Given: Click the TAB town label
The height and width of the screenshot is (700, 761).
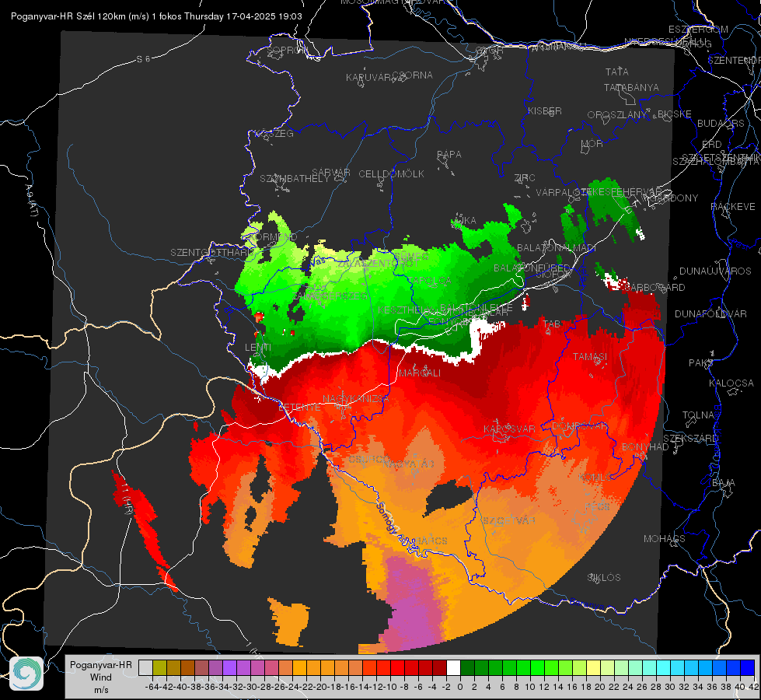Looking at the screenshot, I should [x=551, y=324].
